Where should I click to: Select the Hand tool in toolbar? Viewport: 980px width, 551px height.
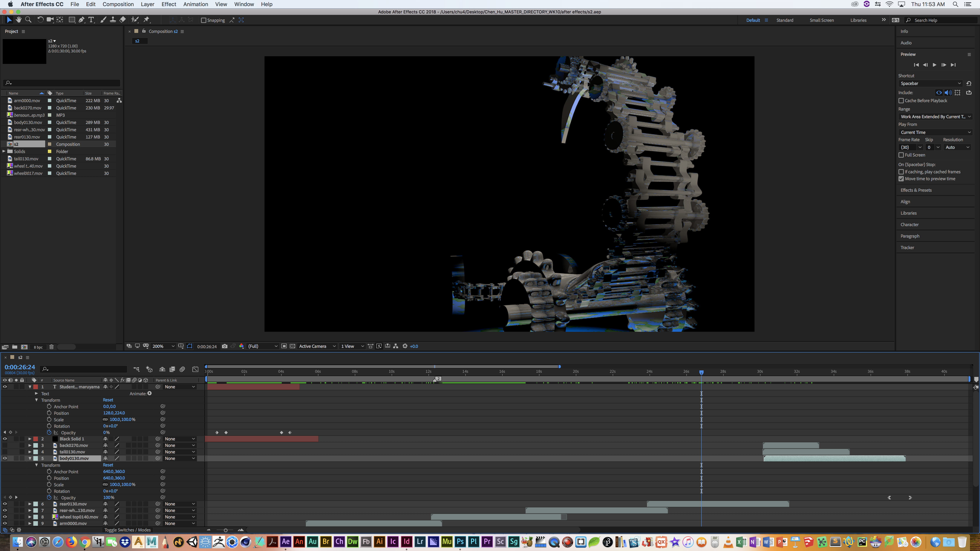pos(19,20)
